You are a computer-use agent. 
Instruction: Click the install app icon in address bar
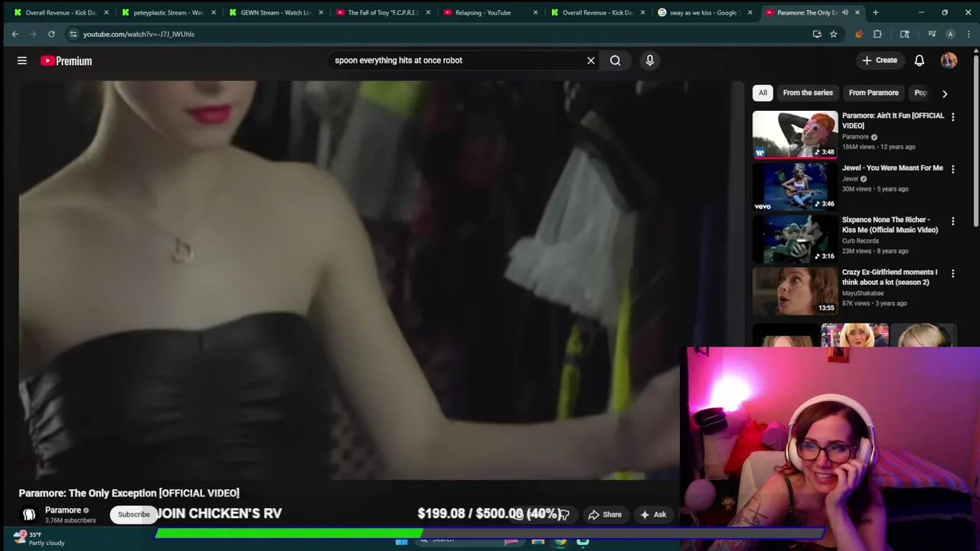(x=817, y=34)
